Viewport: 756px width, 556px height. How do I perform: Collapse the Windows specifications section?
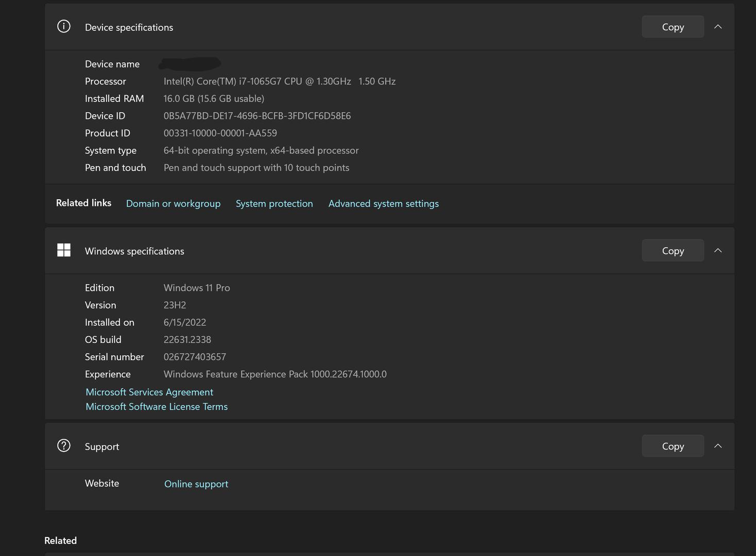718,251
